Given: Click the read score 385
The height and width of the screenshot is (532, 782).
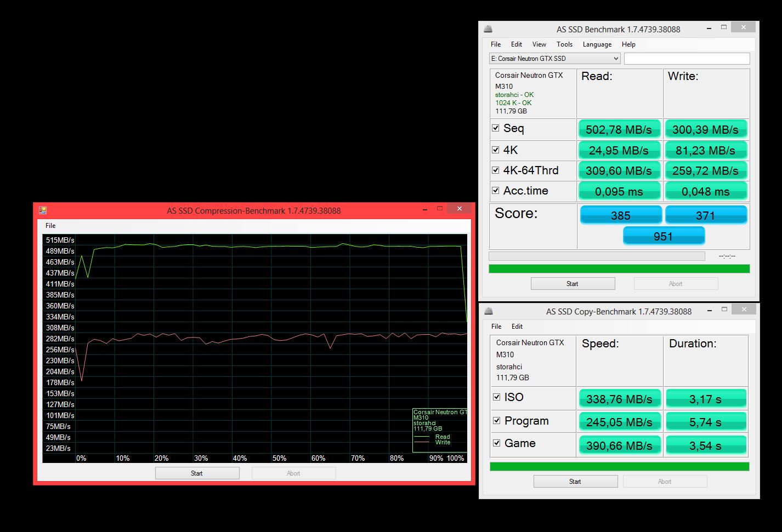Looking at the screenshot, I should click(621, 215).
